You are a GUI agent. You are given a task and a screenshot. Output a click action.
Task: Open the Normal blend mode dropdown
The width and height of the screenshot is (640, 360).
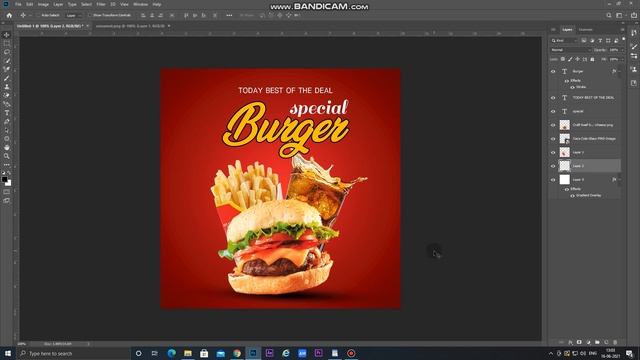pos(570,50)
